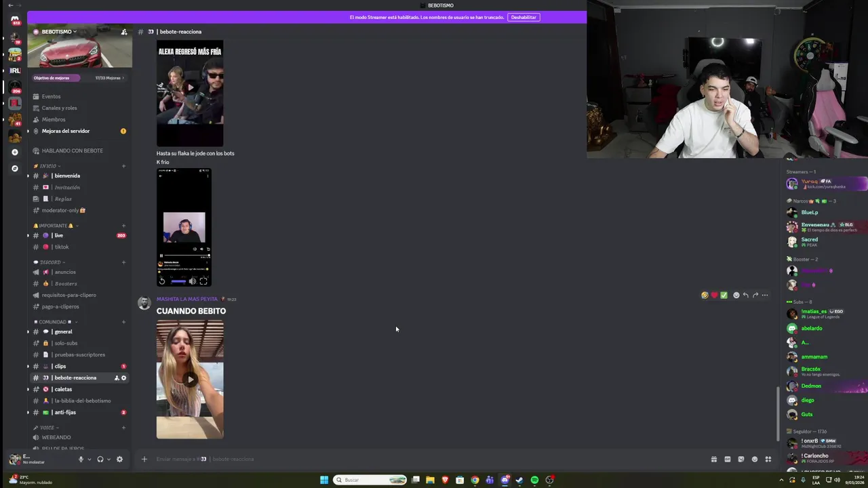The image size is (868, 488).
Task: Show hidden system tray icons chevron
Action: coord(781,480)
